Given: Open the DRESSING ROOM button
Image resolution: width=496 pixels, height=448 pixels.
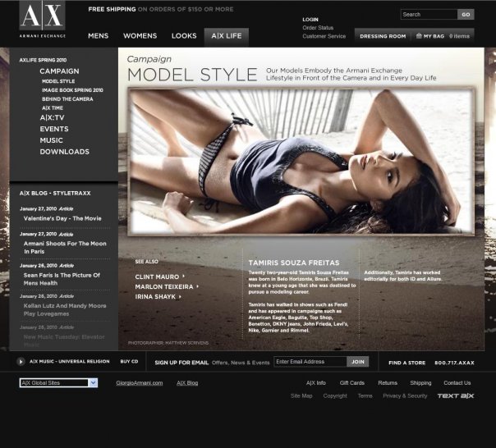Looking at the screenshot, I should coord(383,36).
